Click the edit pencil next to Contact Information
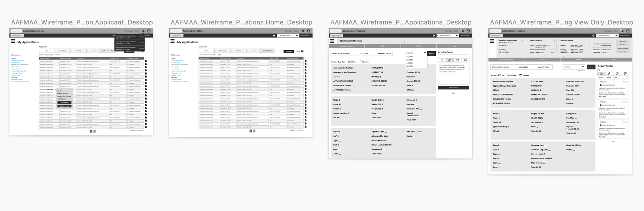 point(554,41)
